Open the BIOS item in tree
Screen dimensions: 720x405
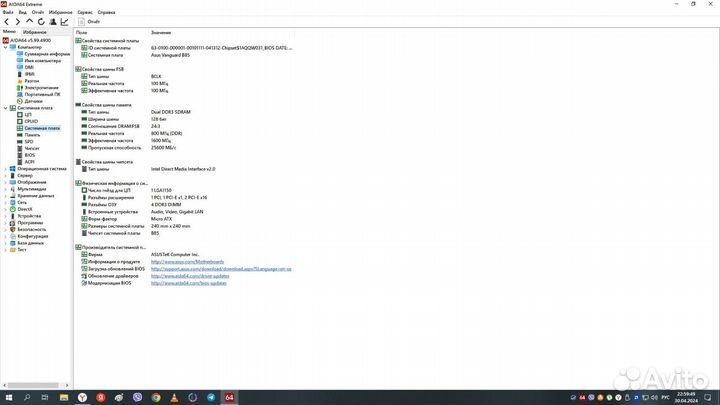pos(29,155)
